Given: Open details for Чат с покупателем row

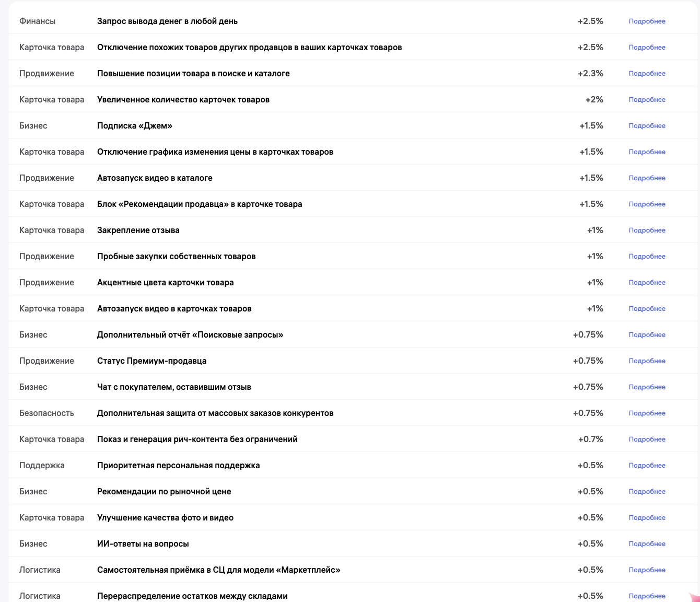Looking at the screenshot, I should coord(647,387).
